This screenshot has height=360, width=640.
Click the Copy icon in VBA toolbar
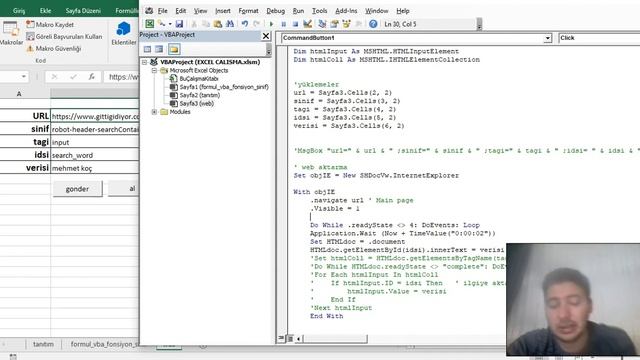click(206, 24)
